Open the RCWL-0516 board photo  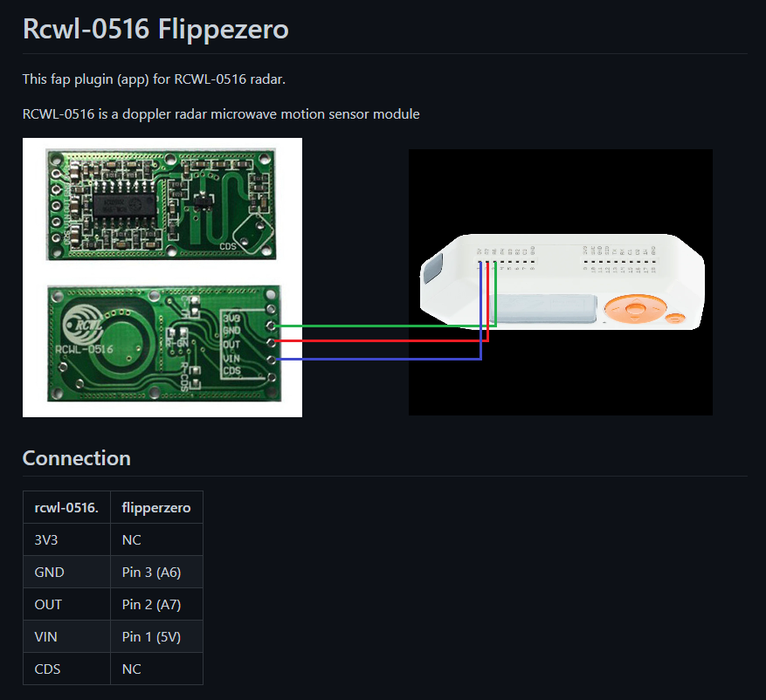click(x=162, y=278)
